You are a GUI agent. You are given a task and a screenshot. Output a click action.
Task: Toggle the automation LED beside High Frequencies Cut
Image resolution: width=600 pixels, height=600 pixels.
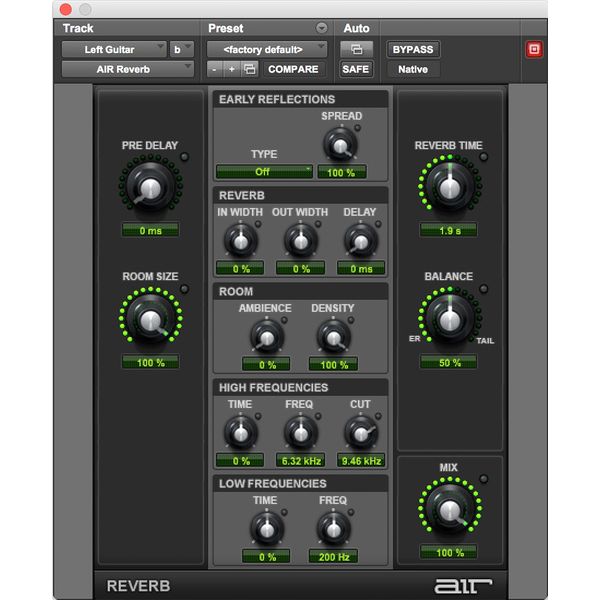[x=378, y=416]
